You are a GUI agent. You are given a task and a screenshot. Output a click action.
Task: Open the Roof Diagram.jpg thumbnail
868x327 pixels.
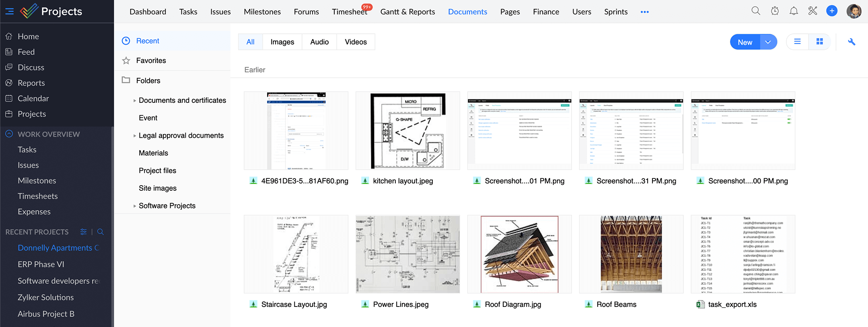519,254
